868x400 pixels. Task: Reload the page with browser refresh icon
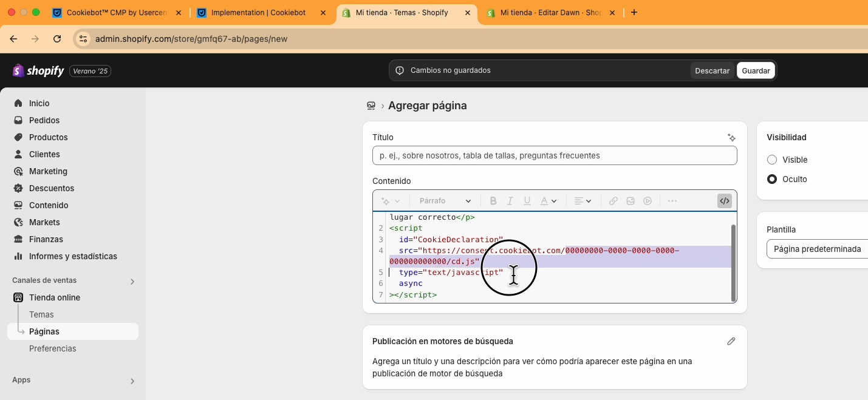57,39
